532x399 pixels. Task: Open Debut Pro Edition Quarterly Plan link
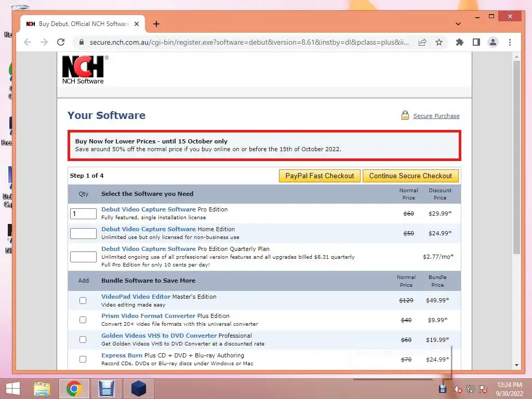pos(149,249)
